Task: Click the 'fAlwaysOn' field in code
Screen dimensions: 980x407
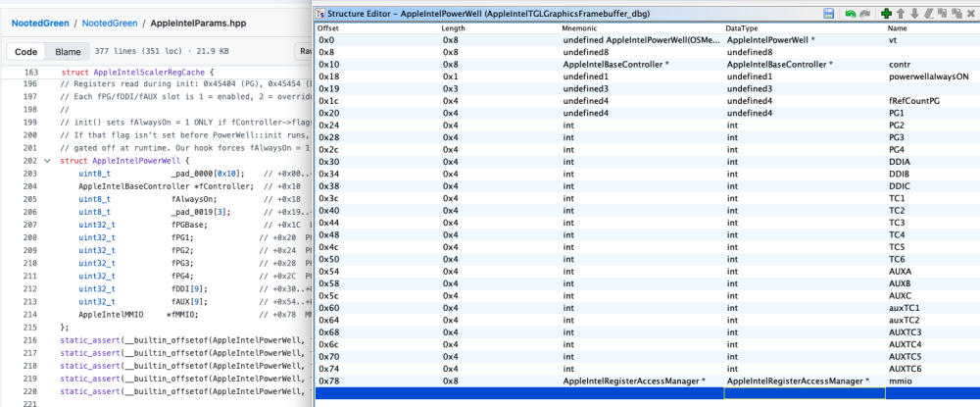Action: click(x=194, y=199)
